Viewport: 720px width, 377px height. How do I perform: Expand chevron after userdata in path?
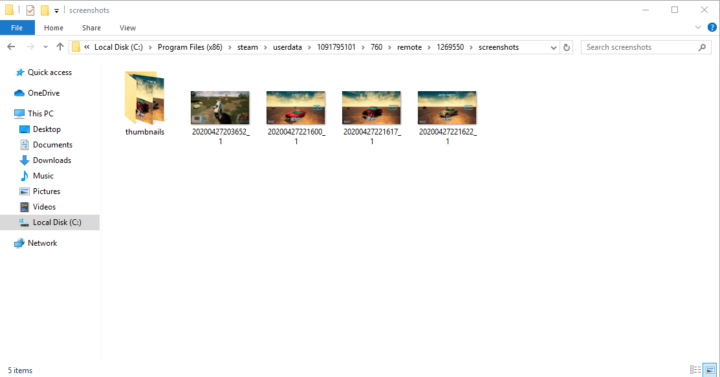pos(309,47)
